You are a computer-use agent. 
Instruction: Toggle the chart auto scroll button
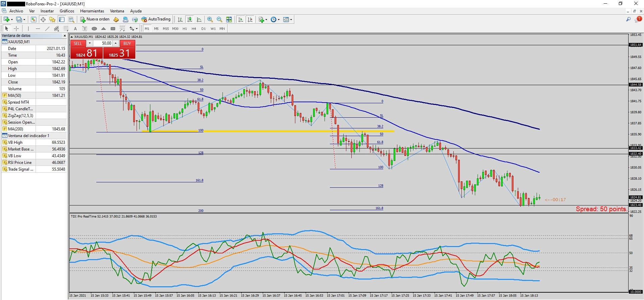click(x=241, y=20)
